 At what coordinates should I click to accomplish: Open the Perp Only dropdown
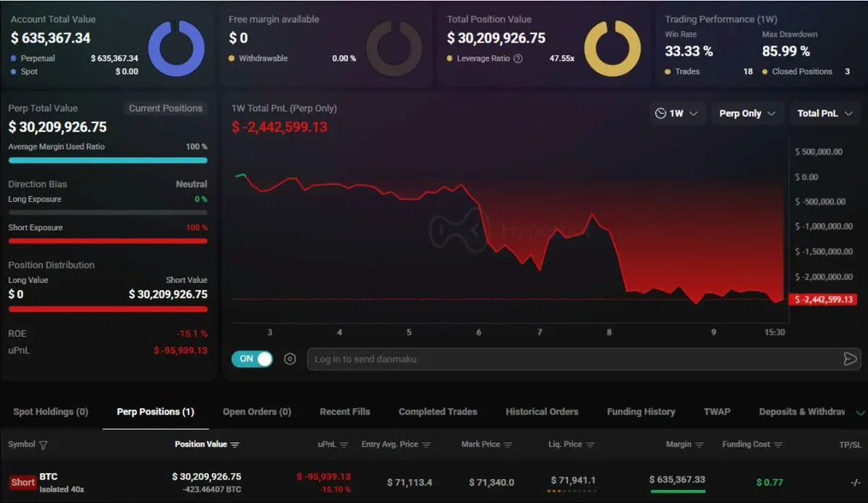coord(747,114)
